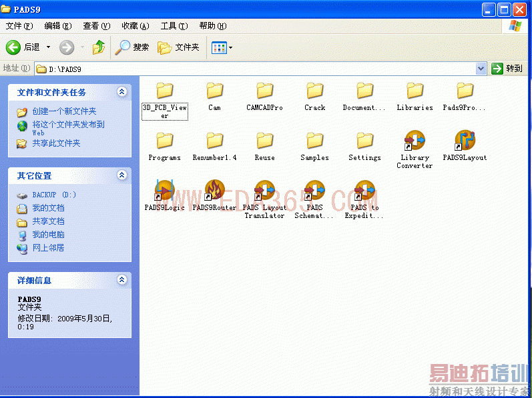
Task: Open the 文件(F) menu
Action: [x=19, y=26]
